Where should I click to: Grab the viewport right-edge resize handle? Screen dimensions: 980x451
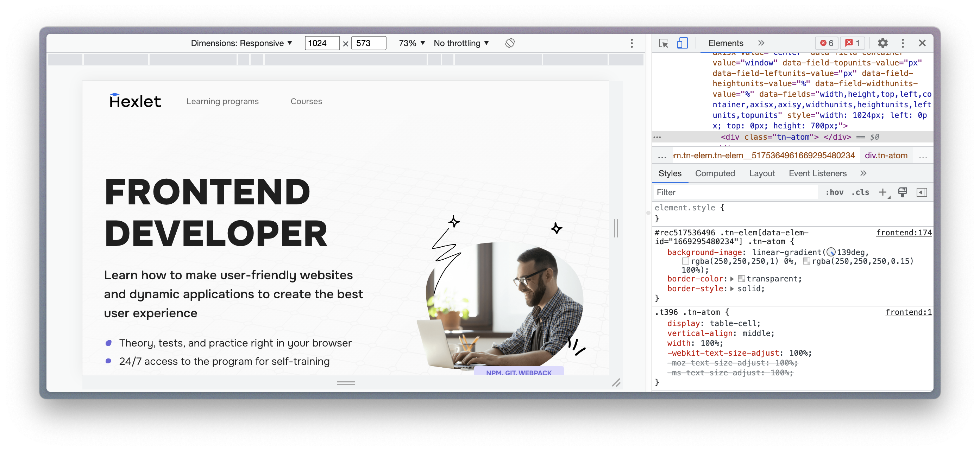click(x=616, y=228)
